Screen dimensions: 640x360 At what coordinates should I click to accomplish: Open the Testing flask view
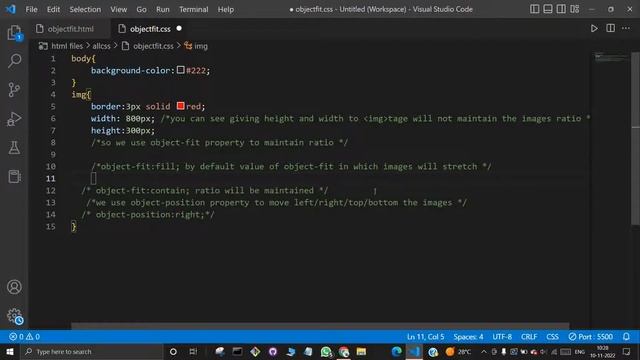point(14,148)
